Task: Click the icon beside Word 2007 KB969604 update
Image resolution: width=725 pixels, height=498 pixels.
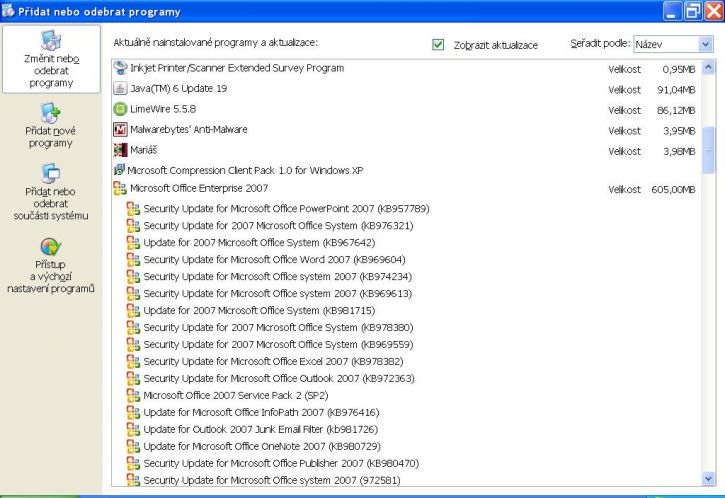Action: (x=133, y=260)
